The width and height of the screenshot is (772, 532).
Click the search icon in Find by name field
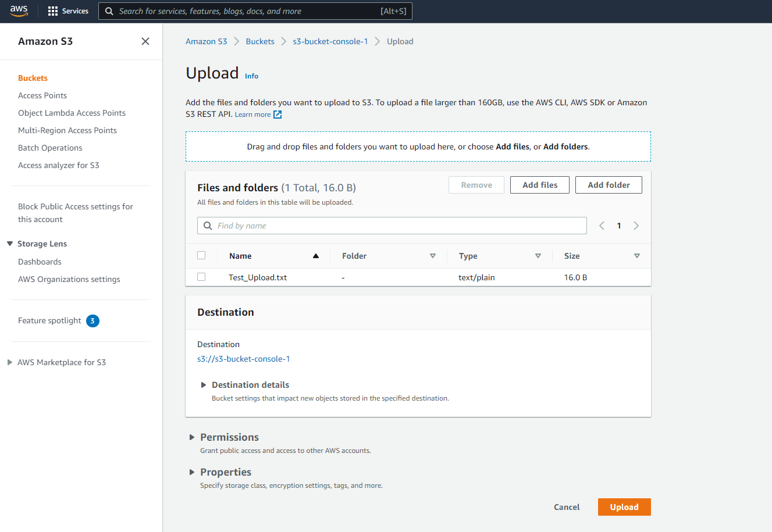tap(208, 226)
